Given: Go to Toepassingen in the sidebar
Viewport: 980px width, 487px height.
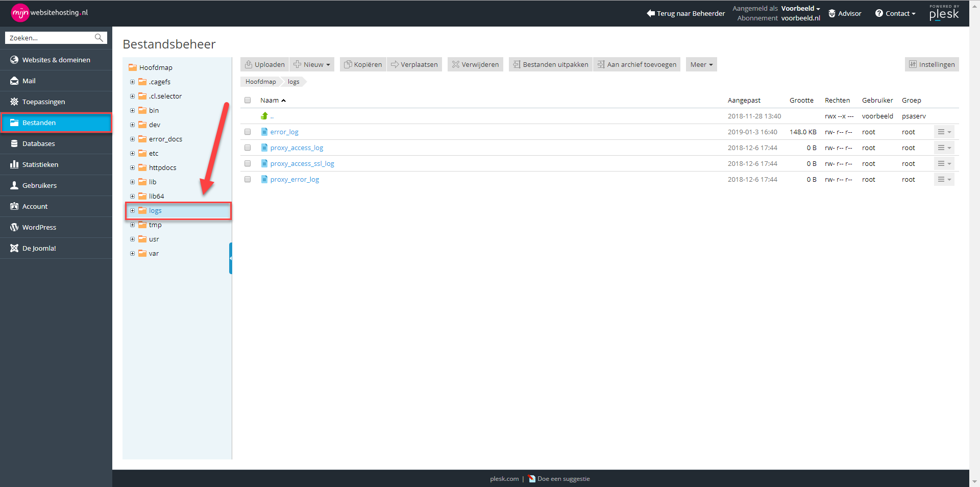Looking at the screenshot, I should (56, 102).
